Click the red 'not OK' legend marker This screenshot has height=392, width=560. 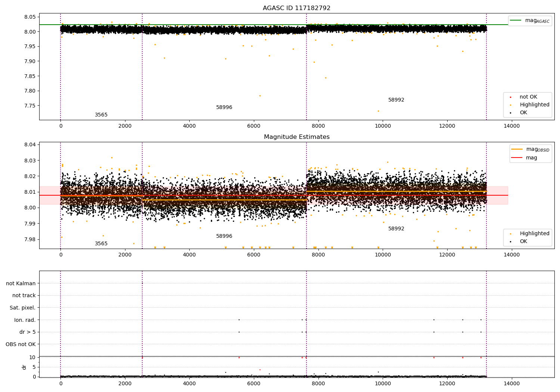click(x=510, y=97)
